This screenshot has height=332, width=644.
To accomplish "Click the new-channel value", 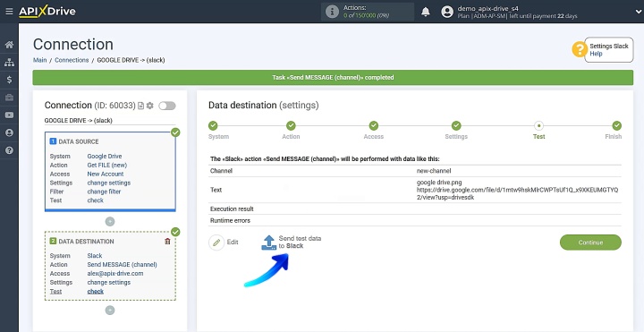I will click(x=433, y=171).
